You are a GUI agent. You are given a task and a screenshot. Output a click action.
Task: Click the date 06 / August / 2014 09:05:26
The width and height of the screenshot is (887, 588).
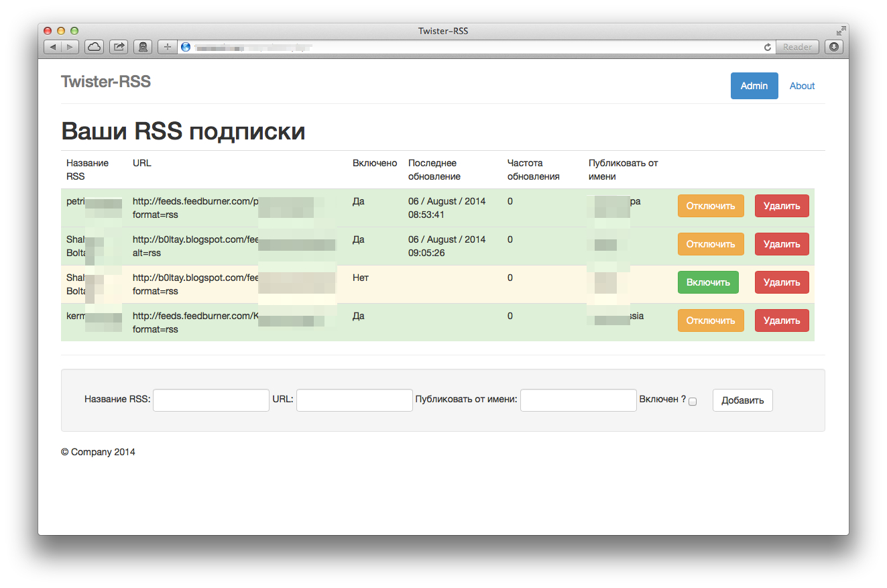(x=447, y=246)
